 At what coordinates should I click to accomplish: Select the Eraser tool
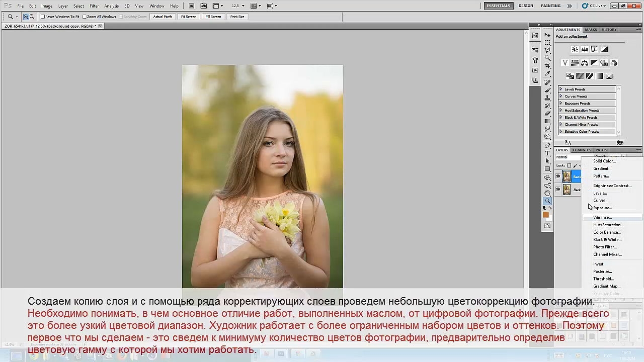click(547, 114)
